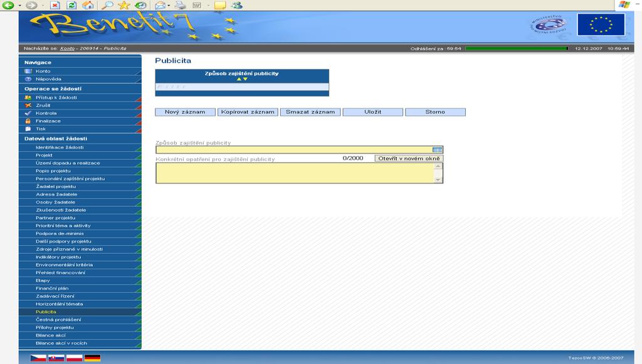The width and height of the screenshot is (642, 364).
Task: Click the Konto breadcrumb link
Action: (x=67, y=48)
